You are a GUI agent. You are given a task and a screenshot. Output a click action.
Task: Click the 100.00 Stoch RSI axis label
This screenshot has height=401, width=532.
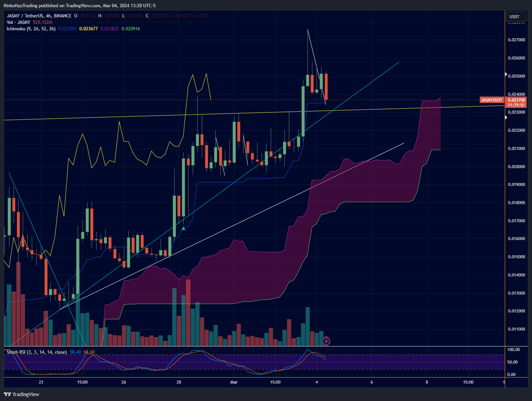[x=513, y=350]
